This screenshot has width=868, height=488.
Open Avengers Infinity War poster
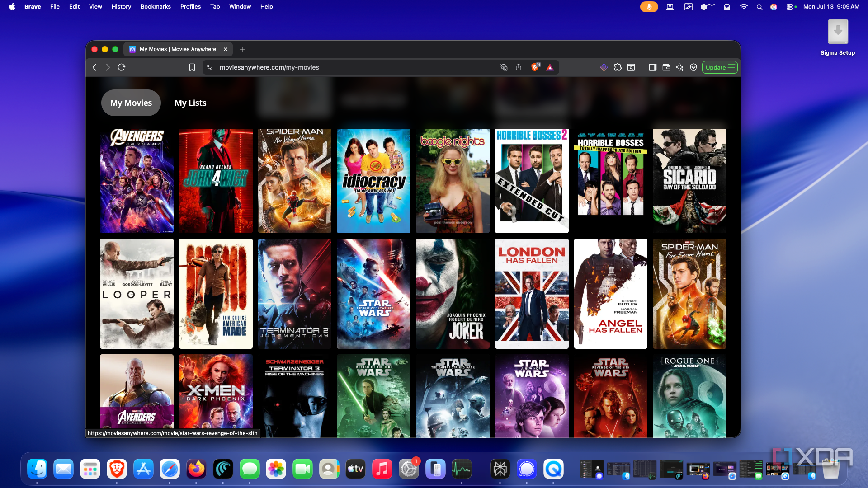(137, 391)
